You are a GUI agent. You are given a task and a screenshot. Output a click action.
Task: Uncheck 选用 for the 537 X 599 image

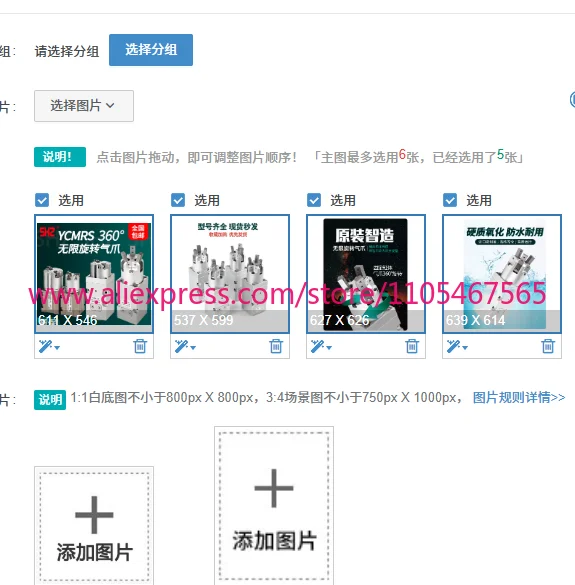coord(178,200)
